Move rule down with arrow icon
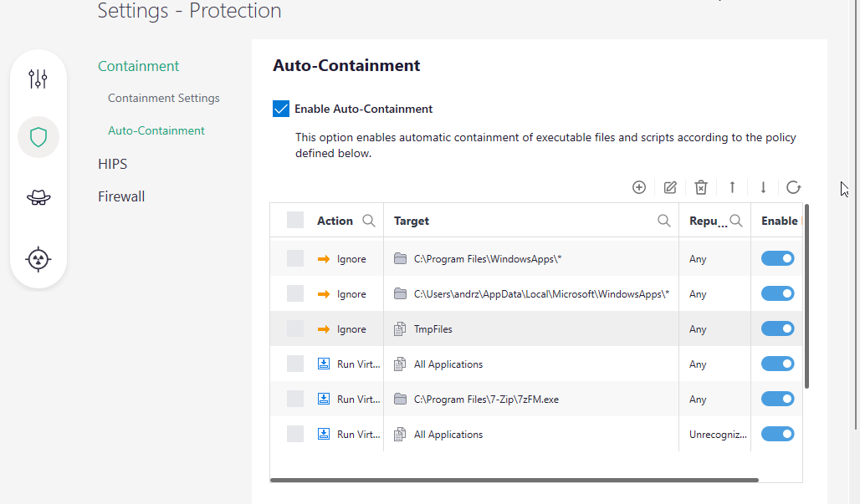The height and width of the screenshot is (504, 860). [x=763, y=187]
